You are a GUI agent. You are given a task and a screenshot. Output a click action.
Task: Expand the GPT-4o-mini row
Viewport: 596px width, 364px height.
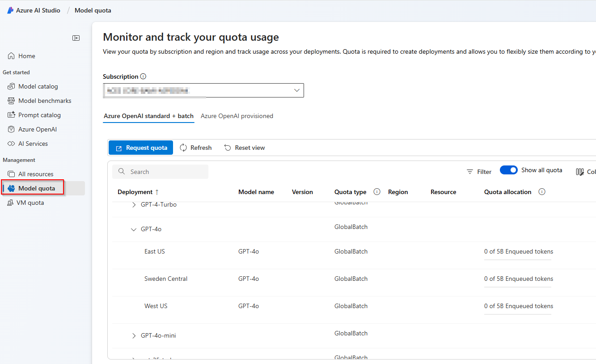pos(134,336)
